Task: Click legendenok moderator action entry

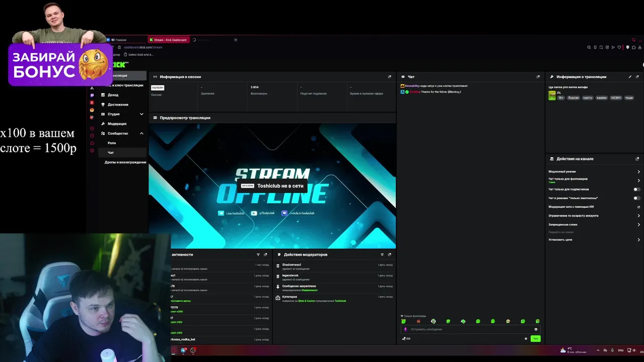Action: (334, 277)
